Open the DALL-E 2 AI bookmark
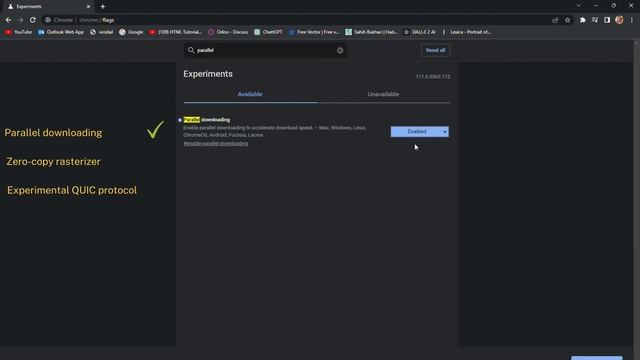 click(x=420, y=32)
